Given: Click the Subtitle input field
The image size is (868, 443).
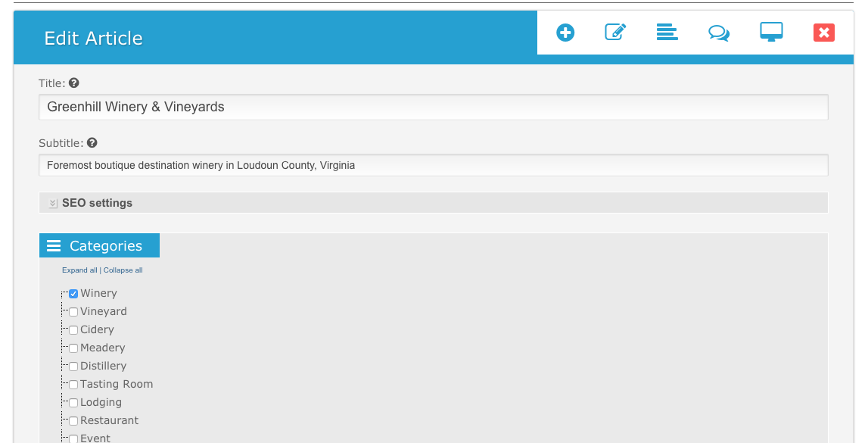Looking at the screenshot, I should [x=434, y=165].
